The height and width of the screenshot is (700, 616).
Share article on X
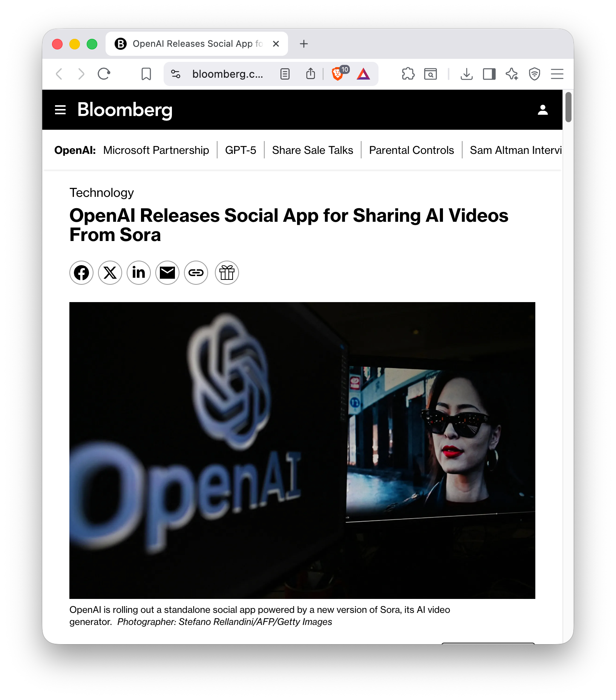tap(110, 273)
